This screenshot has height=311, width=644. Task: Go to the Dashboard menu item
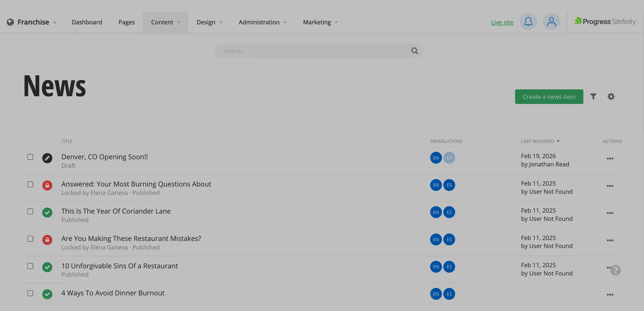(x=87, y=22)
